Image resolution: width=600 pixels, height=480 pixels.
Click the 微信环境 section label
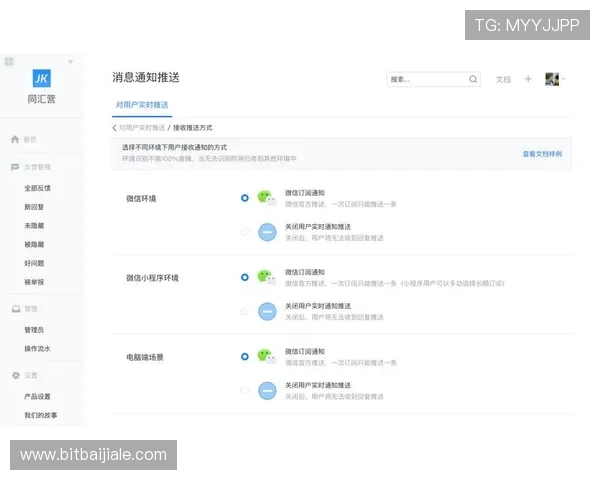tap(141, 198)
